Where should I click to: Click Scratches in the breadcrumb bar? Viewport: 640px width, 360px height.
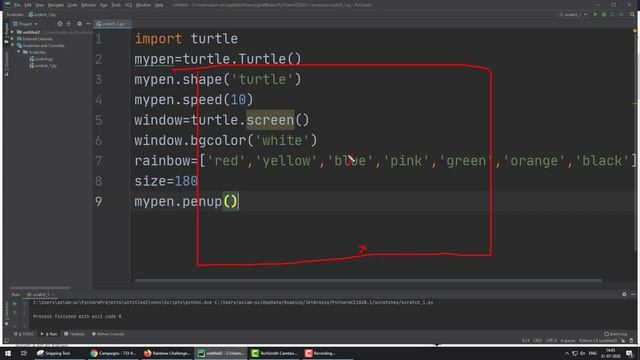coord(15,15)
